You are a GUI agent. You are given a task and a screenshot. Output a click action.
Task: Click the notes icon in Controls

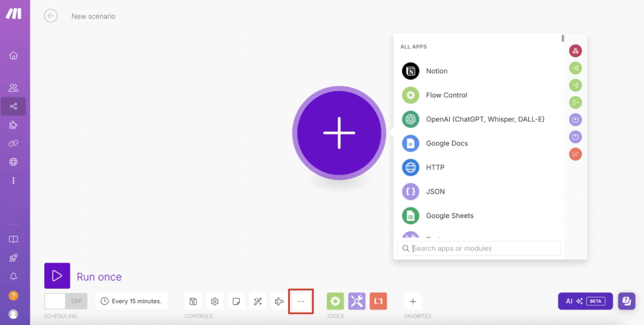tap(236, 301)
